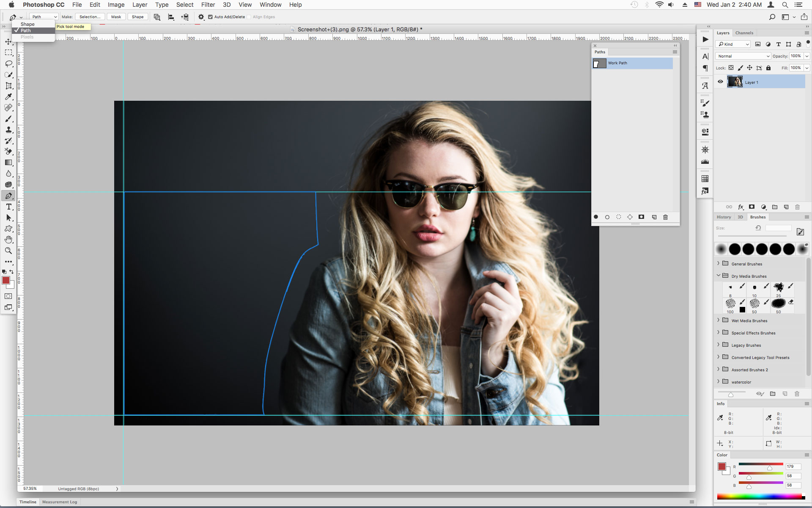The height and width of the screenshot is (508, 812).
Task: Toggle Auto Add/Delete checkbox
Action: [x=210, y=17]
